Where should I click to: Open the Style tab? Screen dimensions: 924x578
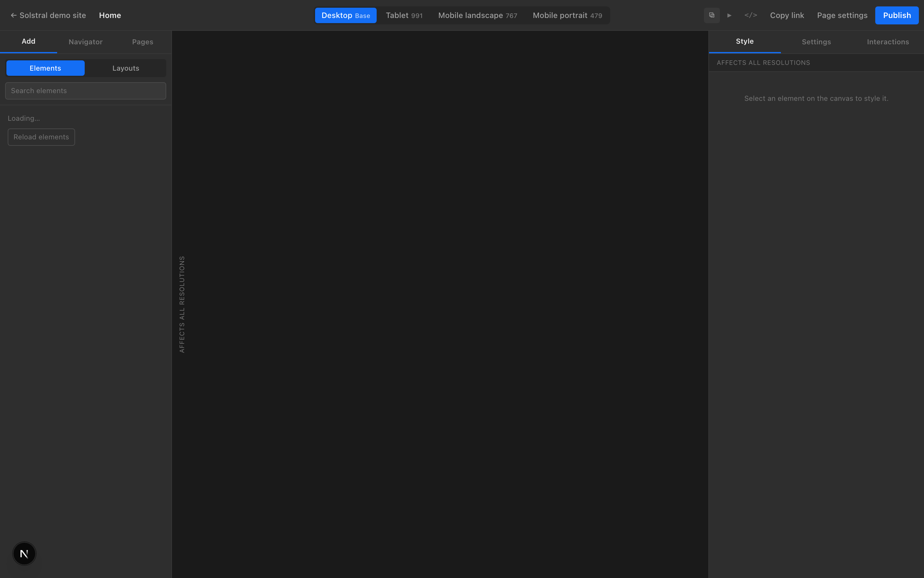[x=745, y=42]
